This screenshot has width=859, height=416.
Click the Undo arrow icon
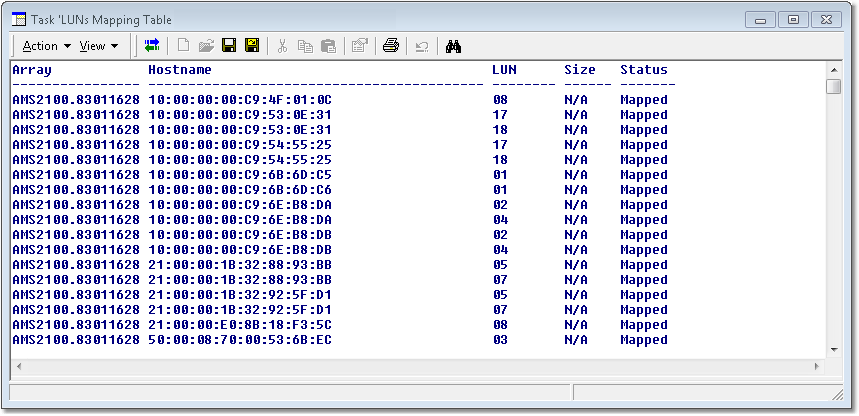(422, 47)
